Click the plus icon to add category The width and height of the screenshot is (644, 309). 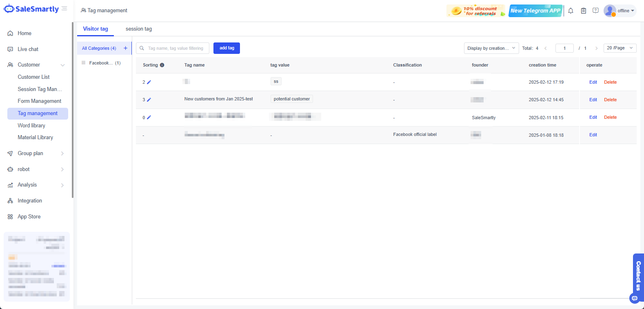click(125, 48)
